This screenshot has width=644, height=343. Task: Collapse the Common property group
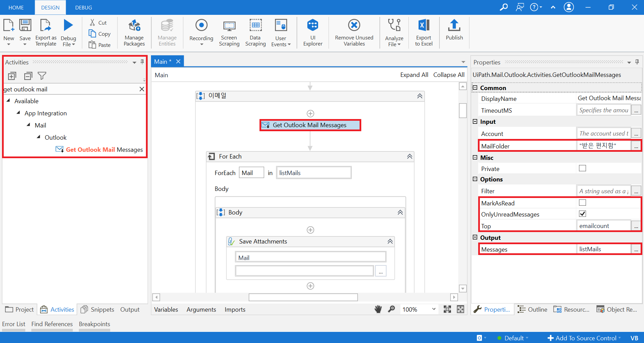(475, 88)
